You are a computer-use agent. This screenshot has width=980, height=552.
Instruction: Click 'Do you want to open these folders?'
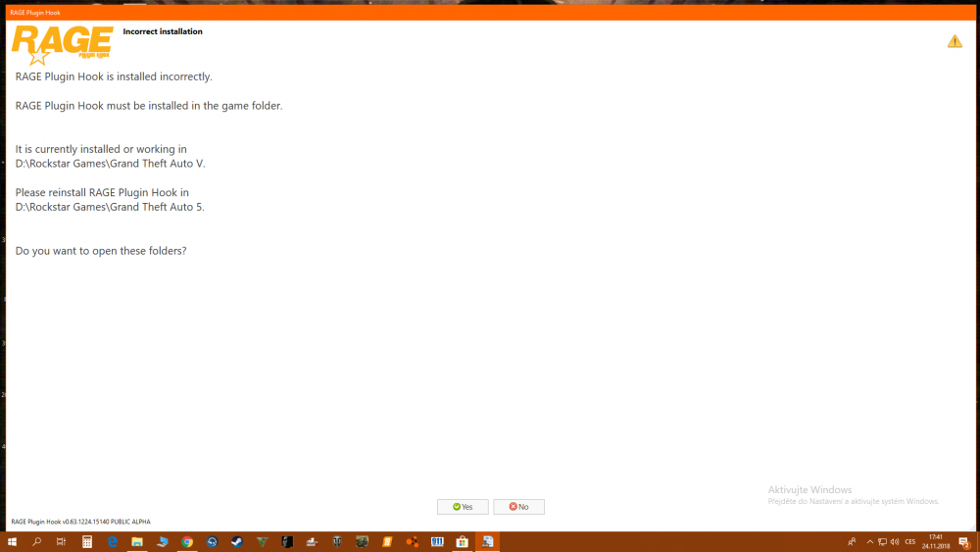coord(101,251)
